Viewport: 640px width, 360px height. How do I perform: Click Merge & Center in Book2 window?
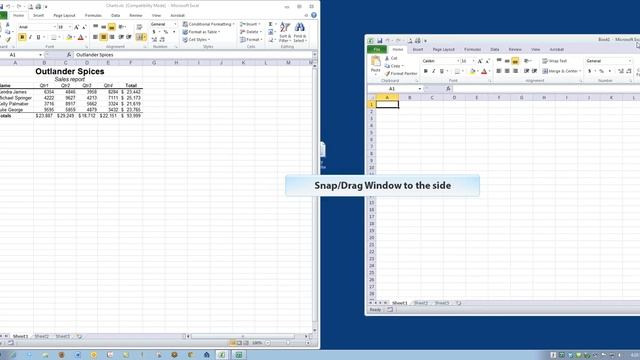click(562, 71)
